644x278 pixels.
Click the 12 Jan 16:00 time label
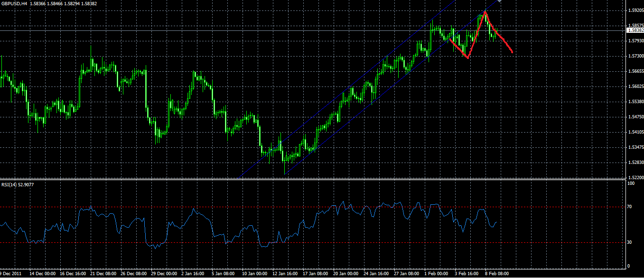[x=285, y=274]
